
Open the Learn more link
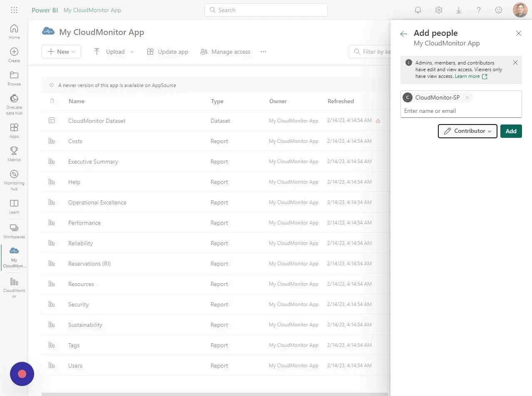coord(471,76)
